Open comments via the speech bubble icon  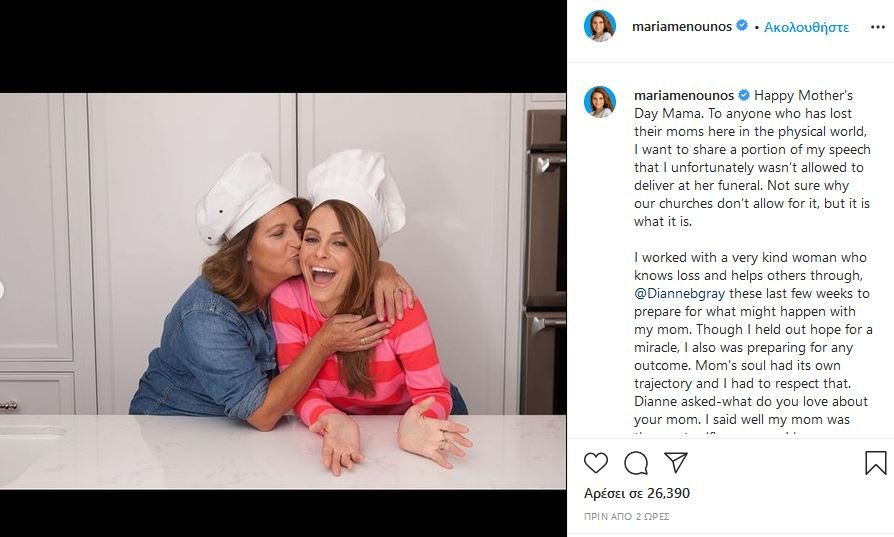636,463
